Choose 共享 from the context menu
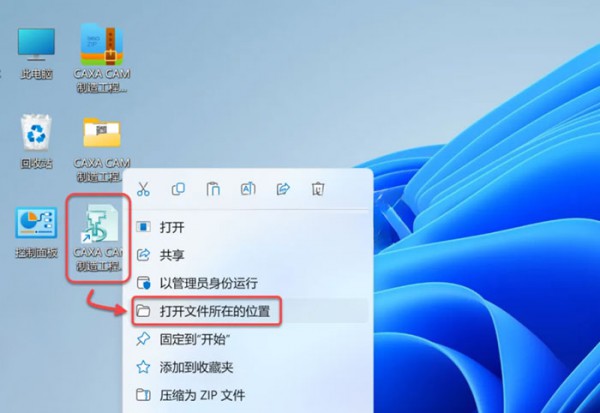600x413 pixels. point(251,255)
